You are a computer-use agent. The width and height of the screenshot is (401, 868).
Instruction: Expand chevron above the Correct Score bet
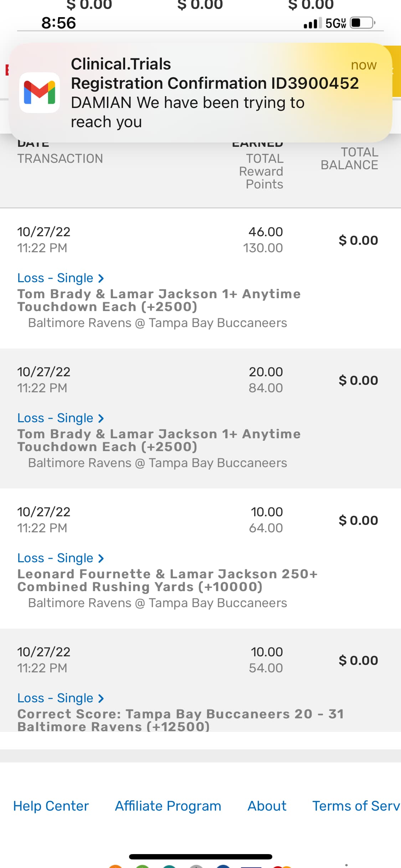tap(101, 698)
